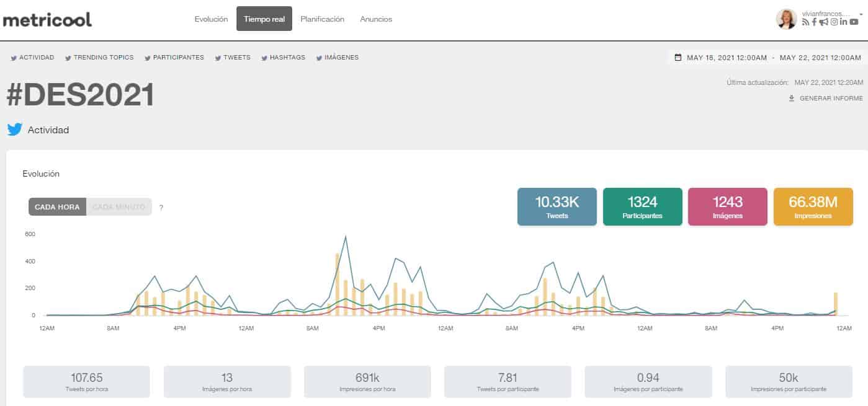Switch chart to CADA HORA view
This screenshot has height=406, width=868.
[x=57, y=207]
